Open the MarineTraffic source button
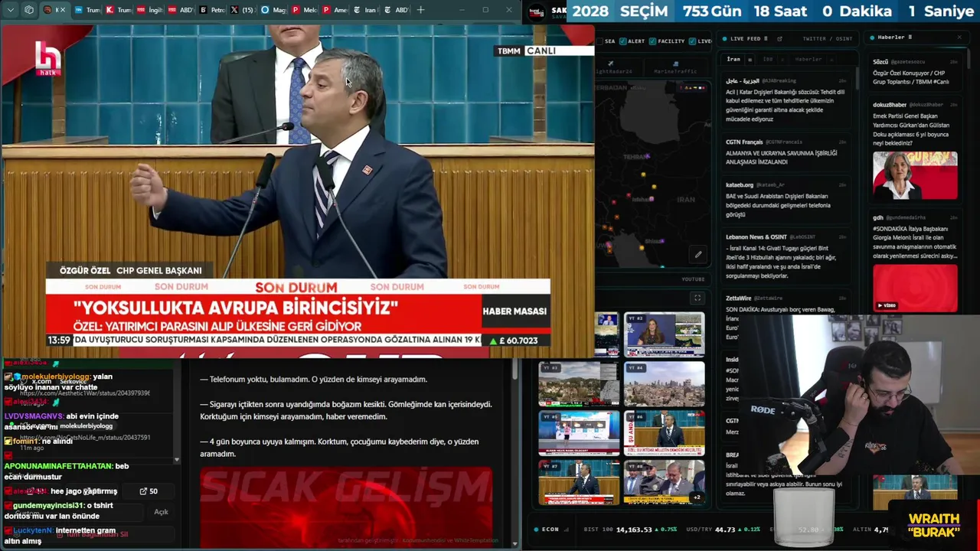The image size is (980, 551). (x=675, y=68)
